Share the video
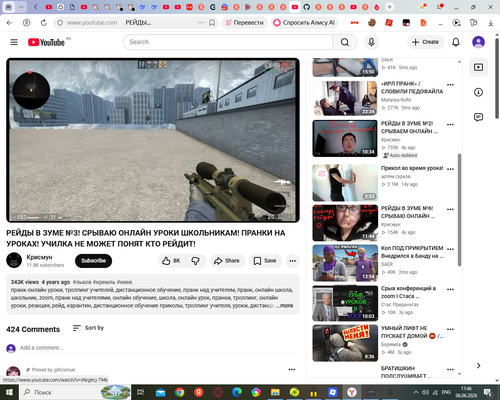Screen dimensions: 500x400 point(227,261)
